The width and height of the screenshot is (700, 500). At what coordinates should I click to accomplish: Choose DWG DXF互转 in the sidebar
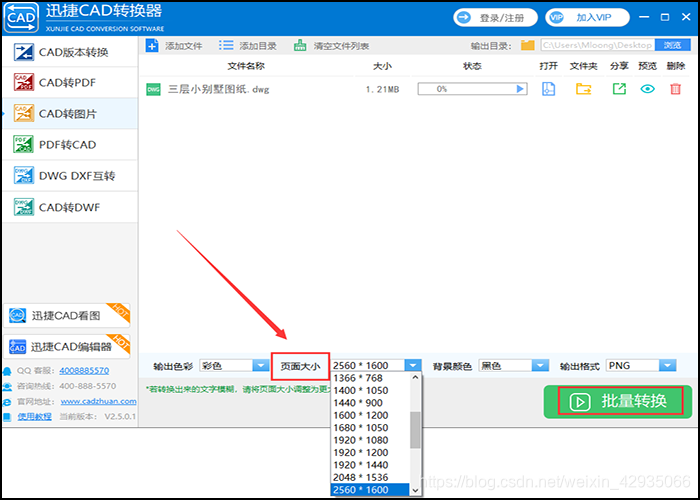pos(70,176)
